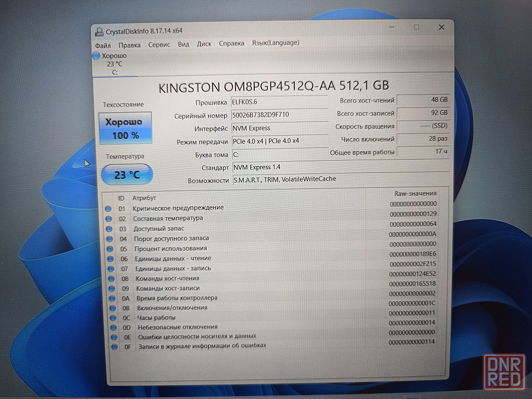Viewport: 532px width, 399px height.
Task: Click raw value 000000000189E6
Action: (x=413, y=254)
